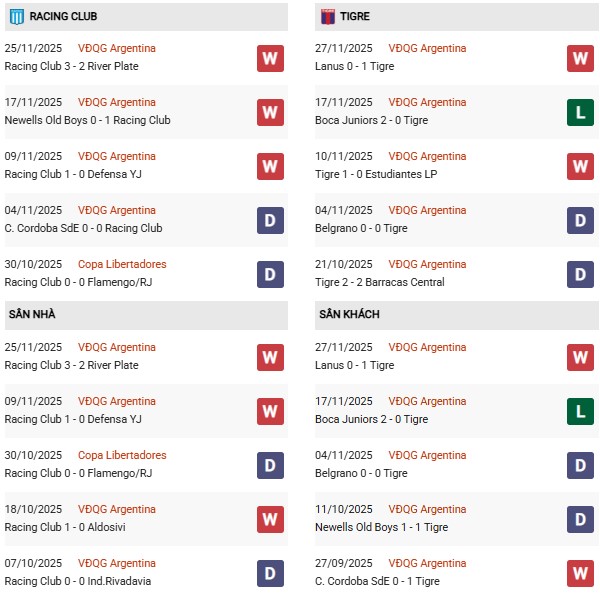
Task: Open Copa Libertadores link in Sân Nhà section
Action: pyautogui.click(x=122, y=455)
